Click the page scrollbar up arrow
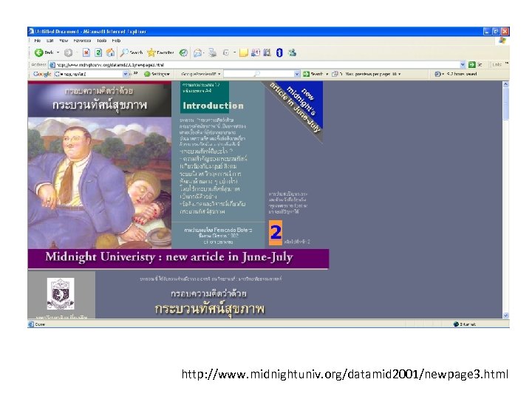 coord(505,84)
